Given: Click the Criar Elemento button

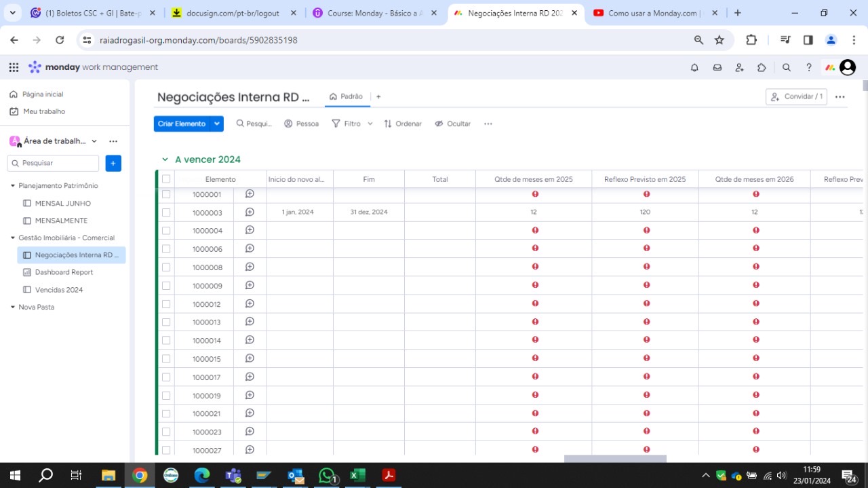Looking at the screenshot, I should point(182,124).
